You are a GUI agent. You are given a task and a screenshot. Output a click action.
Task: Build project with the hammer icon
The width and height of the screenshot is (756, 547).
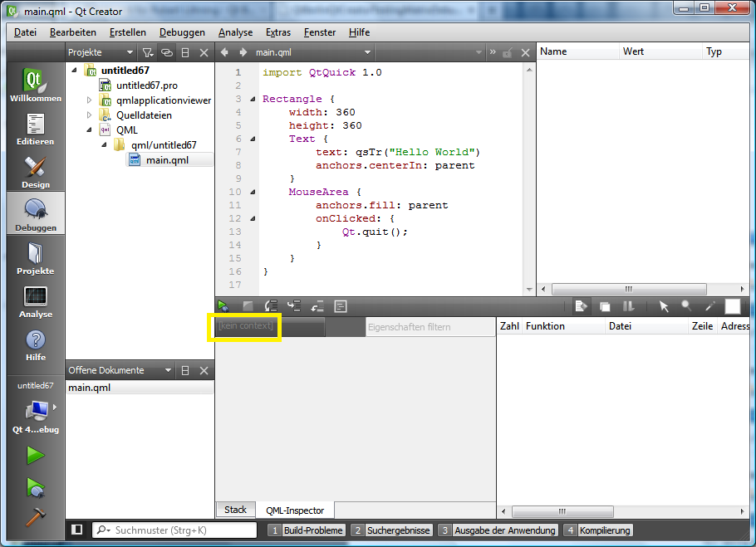pyautogui.click(x=35, y=516)
